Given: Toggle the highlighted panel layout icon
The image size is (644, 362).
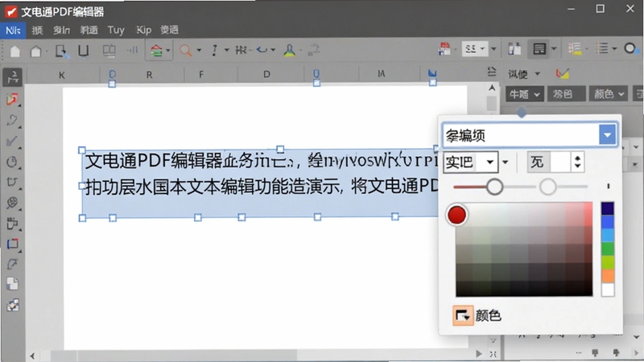Looking at the screenshot, I should pos(539,49).
